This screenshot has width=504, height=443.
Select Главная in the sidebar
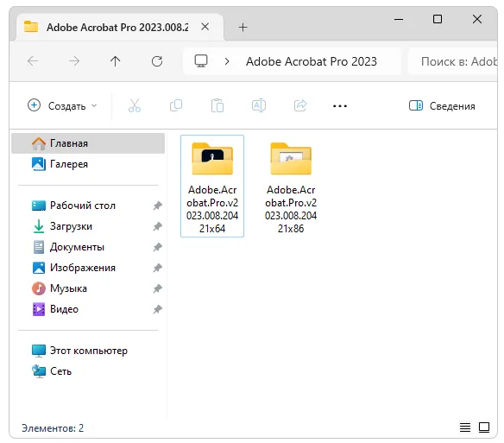(88, 143)
